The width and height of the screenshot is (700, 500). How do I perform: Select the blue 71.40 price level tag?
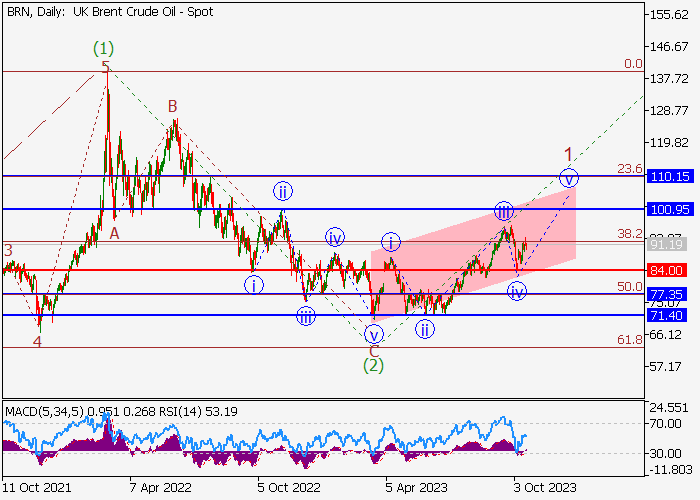tap(667, 316)
